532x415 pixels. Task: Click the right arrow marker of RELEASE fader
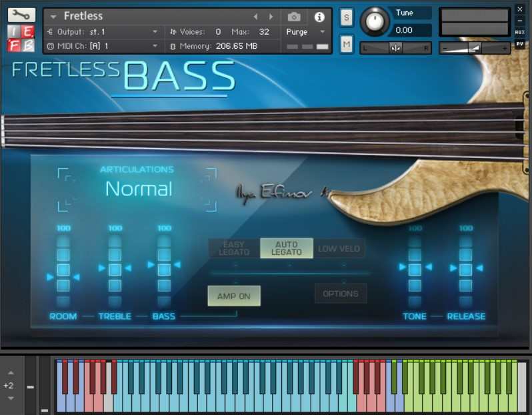(479, 268)
